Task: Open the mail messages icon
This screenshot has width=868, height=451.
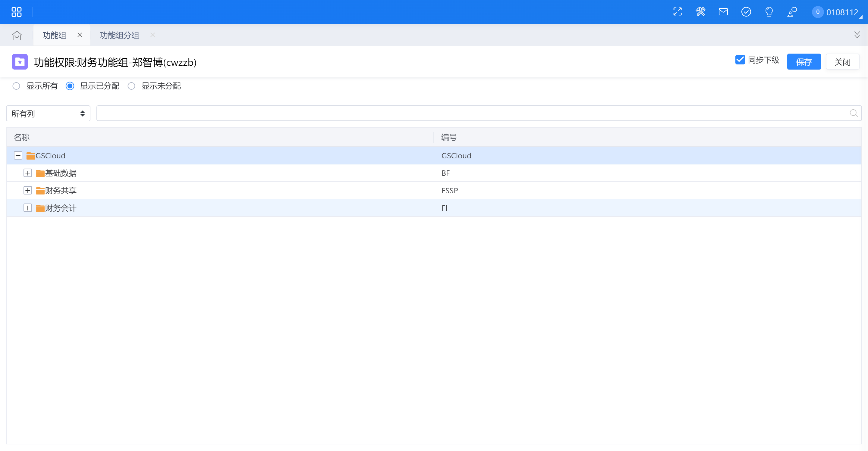Action: coord(723,12)
